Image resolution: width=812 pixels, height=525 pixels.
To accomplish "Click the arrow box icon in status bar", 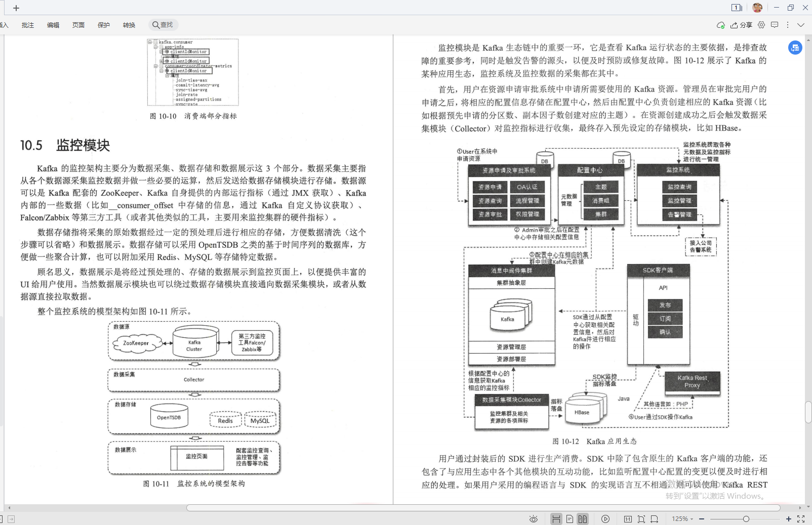I will click(x=11, y=519).
